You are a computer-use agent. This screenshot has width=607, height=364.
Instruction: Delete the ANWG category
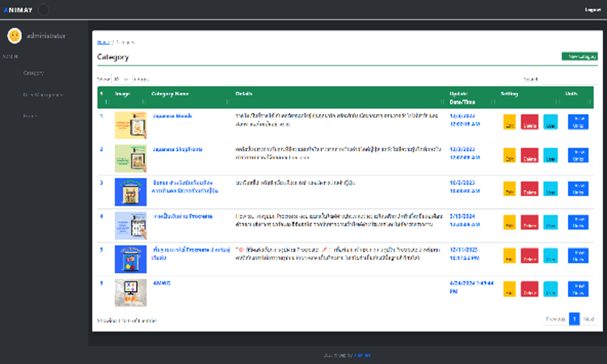coord(529,289)
